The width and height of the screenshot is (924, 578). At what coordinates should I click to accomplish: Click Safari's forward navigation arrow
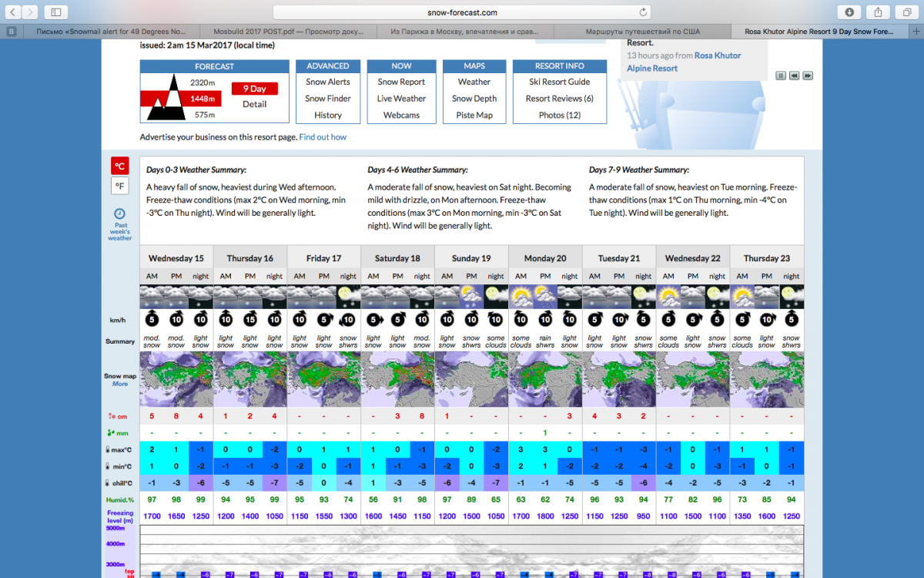[x=30, y=12]
